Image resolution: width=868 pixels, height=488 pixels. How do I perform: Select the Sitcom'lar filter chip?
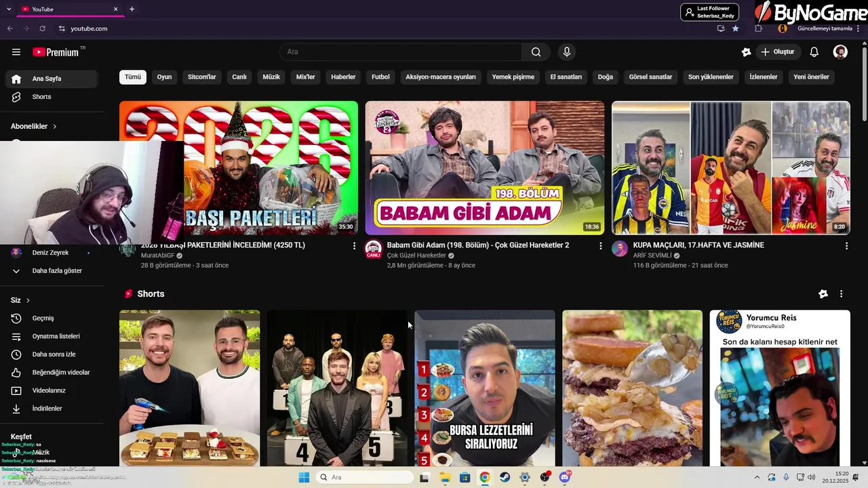click(202, 77)
